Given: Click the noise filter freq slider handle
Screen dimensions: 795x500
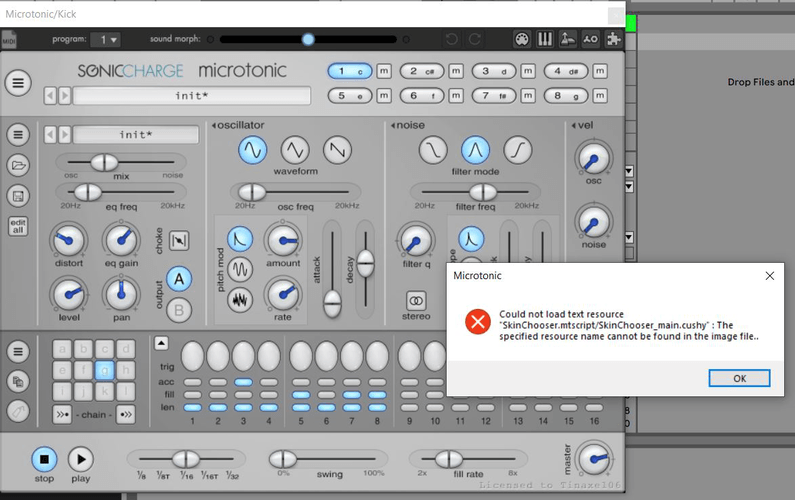Looking at the screenshot, I should (483, 192).
